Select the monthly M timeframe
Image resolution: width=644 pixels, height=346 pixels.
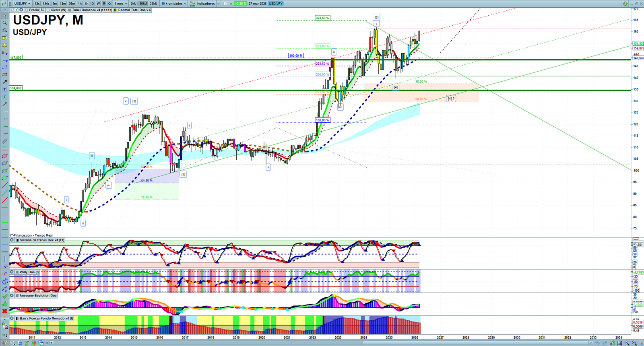[104, 4]
